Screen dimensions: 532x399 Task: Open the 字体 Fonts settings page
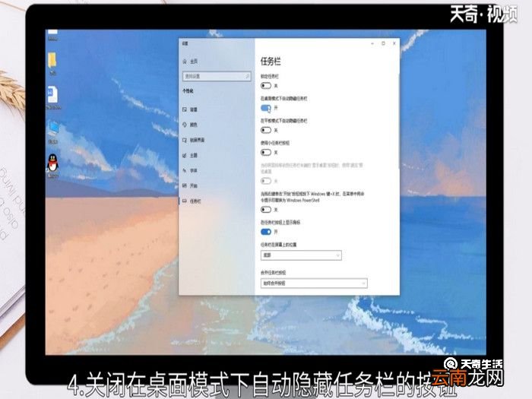click(194, 170)
